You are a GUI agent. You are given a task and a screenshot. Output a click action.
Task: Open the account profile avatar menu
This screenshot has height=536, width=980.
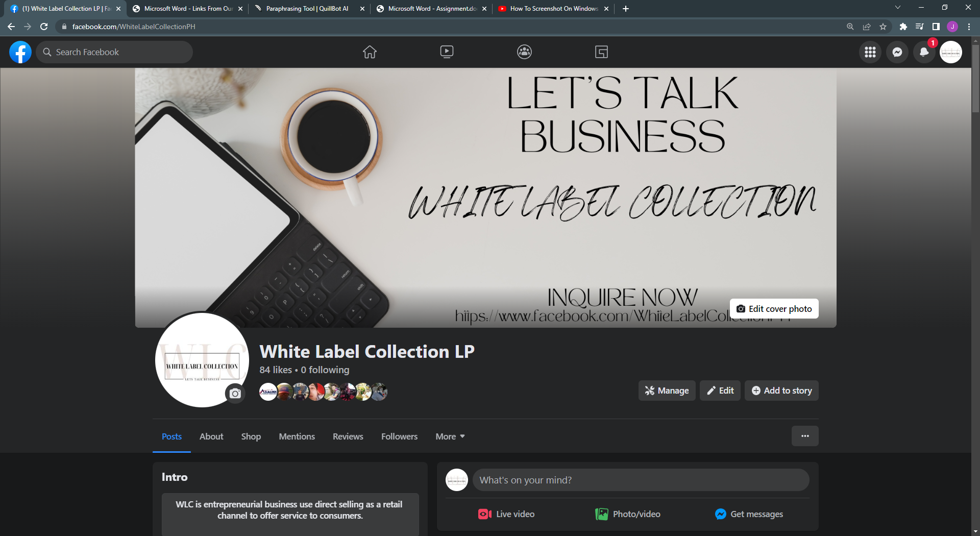[x=951, y=52]
